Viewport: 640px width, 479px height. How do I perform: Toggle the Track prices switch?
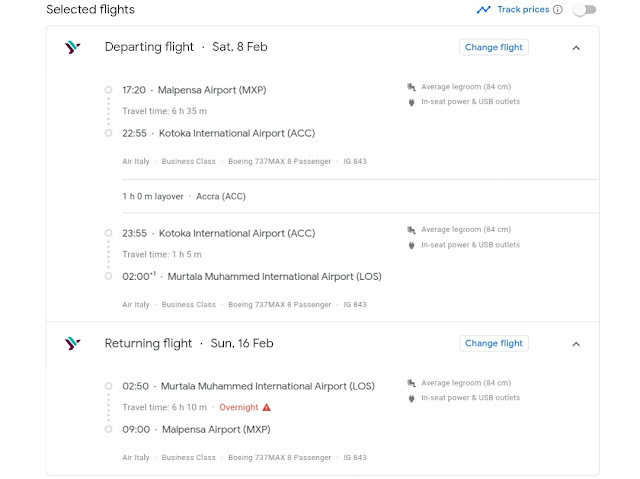click(584, 10)
